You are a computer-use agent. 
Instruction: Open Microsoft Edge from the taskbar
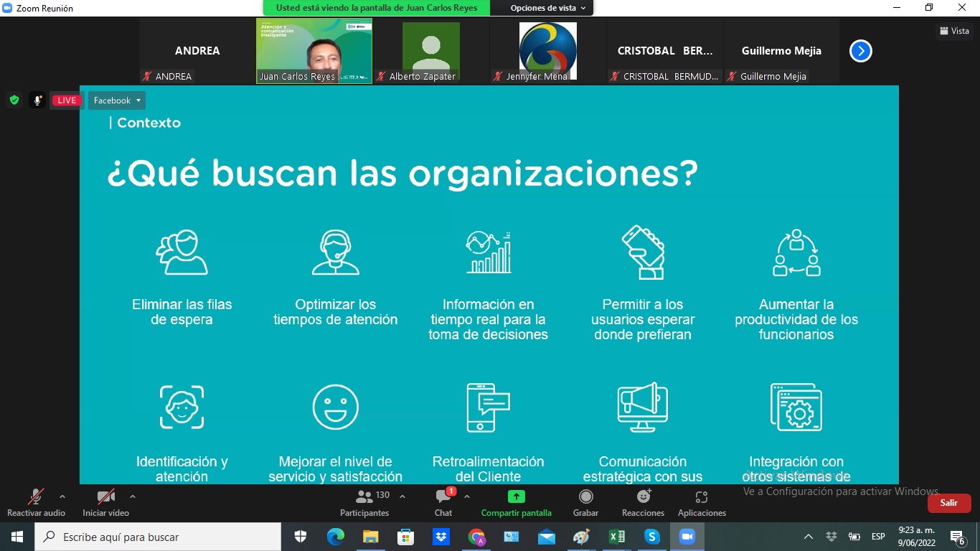tap(336, 537)
